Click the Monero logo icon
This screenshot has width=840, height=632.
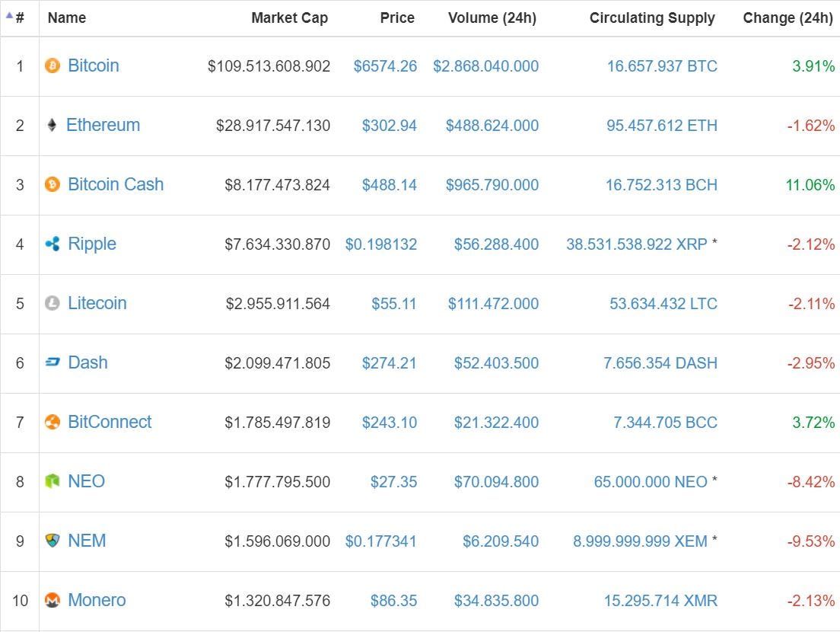[52, 600]
